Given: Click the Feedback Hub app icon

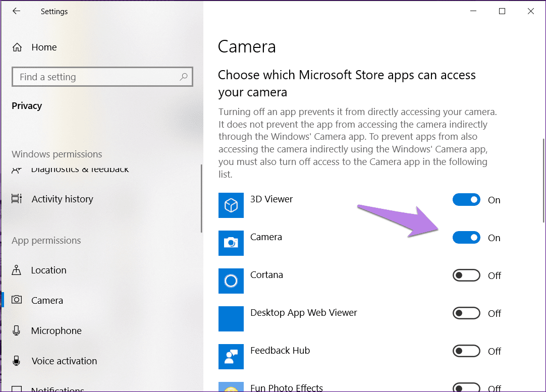Looking at the screenshot, I should point(231,357).
